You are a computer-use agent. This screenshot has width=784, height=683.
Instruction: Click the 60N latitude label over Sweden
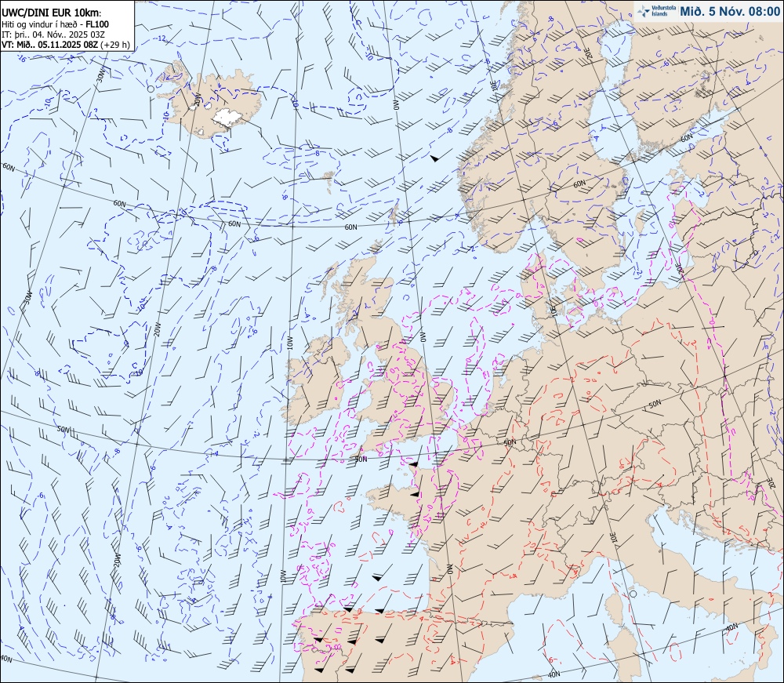579,184
